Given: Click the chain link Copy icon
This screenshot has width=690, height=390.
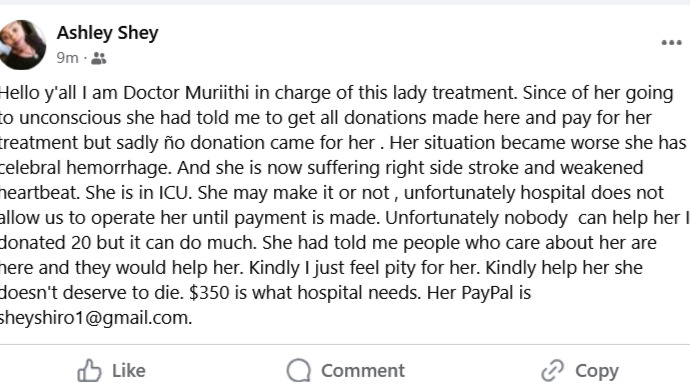Looking at the screenshot, I should pyautogui.click(x=552, y=370).
